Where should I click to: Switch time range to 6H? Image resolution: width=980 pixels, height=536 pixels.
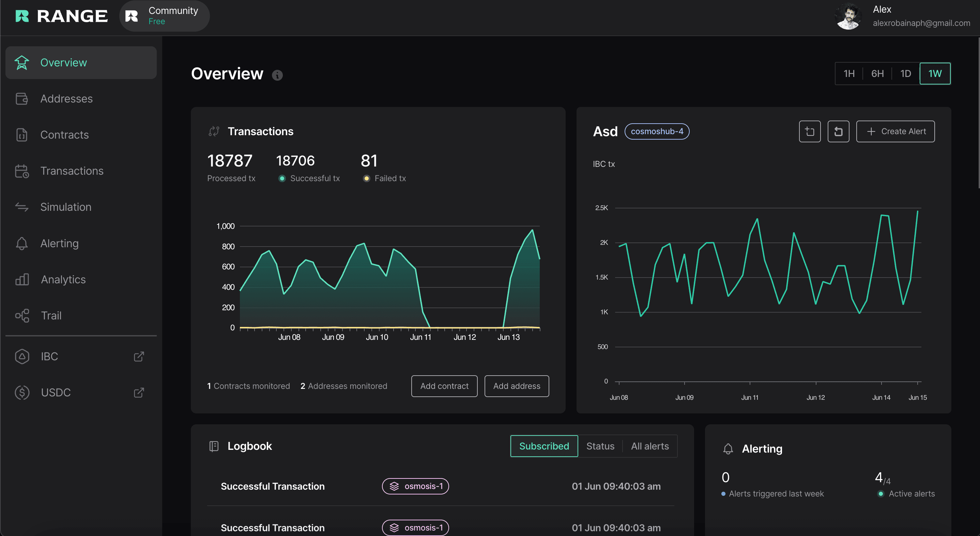(877, 74)
